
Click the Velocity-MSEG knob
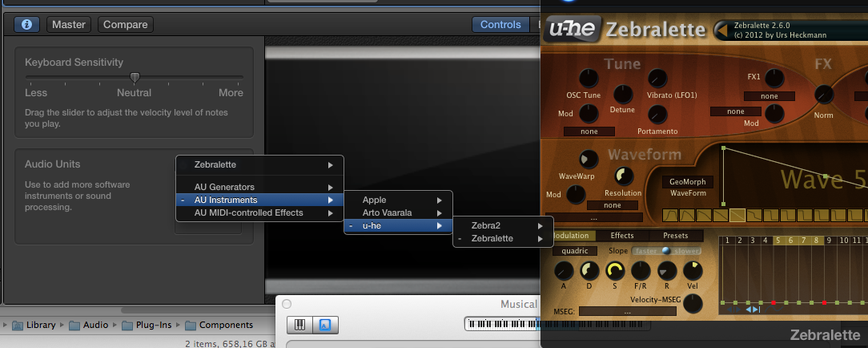click(693, 304)
